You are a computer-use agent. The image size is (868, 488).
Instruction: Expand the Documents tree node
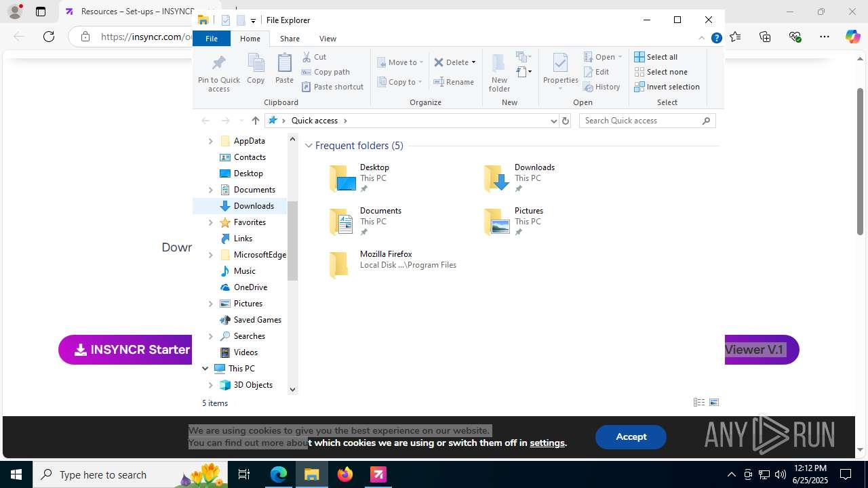(x=210, y=190)
